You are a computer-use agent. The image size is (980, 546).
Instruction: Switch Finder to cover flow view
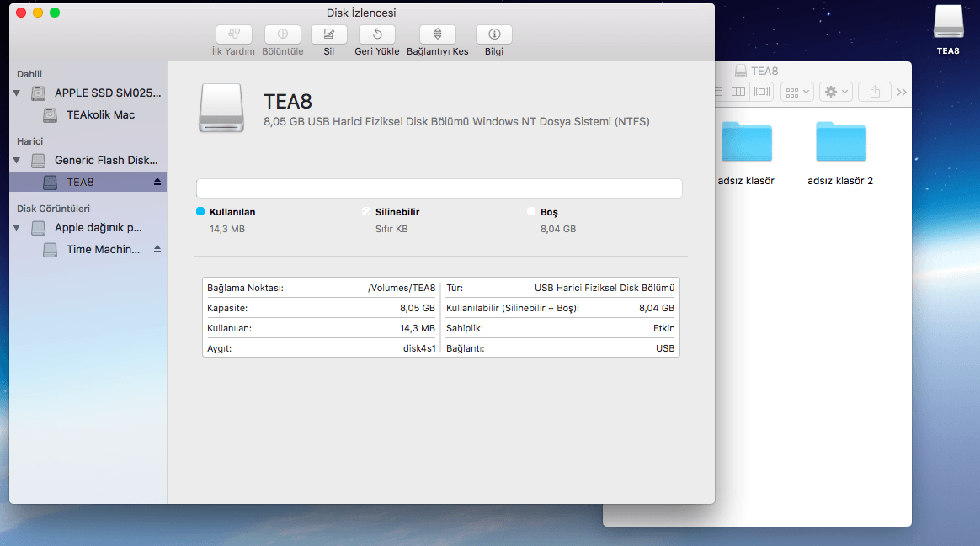click(762, 92)
